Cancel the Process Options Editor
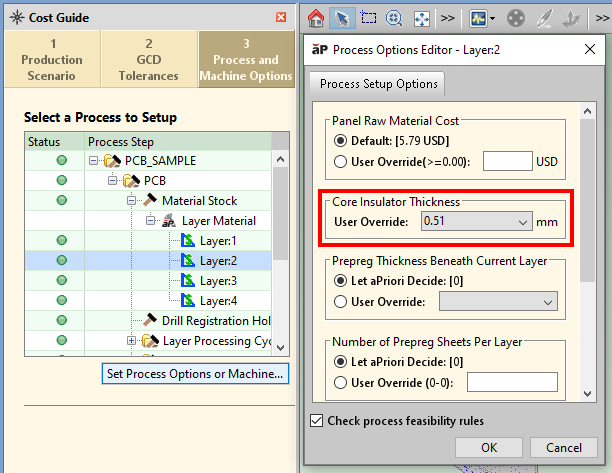Viewport: 612px width, 473px height. point(564,447)
